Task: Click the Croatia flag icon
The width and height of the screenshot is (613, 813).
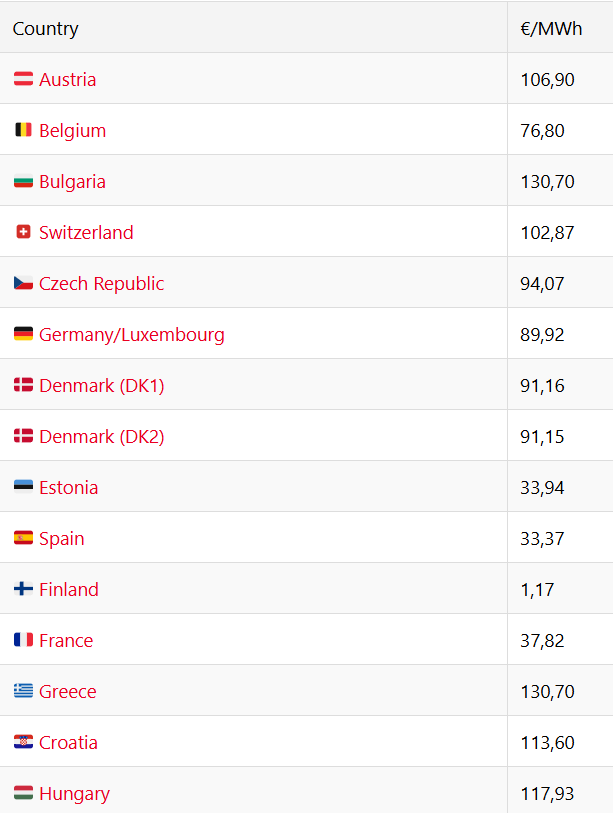Action: coord(23,742)
